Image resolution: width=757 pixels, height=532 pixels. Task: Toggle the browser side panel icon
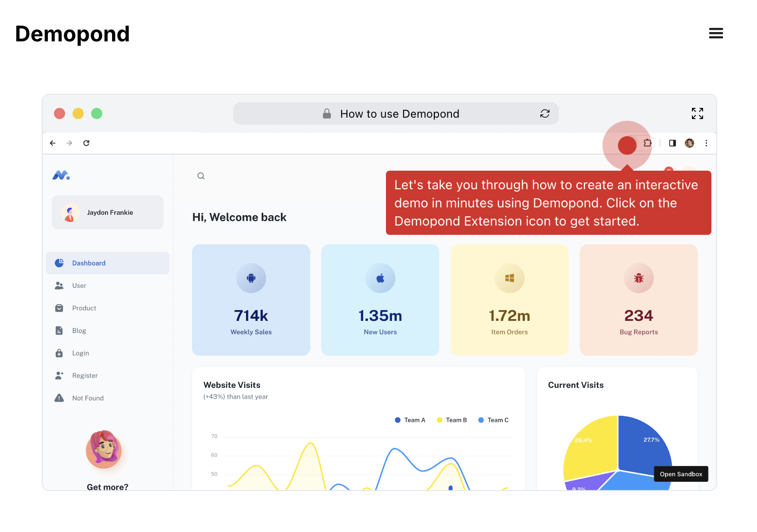pyautogui.click(x=672, y=143)
